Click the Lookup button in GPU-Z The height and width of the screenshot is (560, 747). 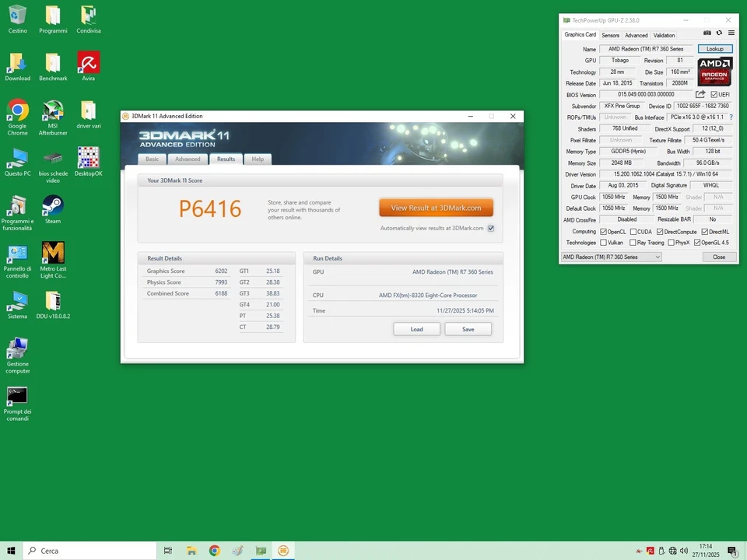pyautogui.click(x=714, y=48)
